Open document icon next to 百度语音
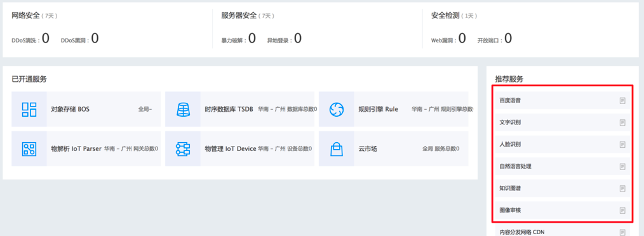This screenshot has height=236, width=644. (x=622, y=101)
